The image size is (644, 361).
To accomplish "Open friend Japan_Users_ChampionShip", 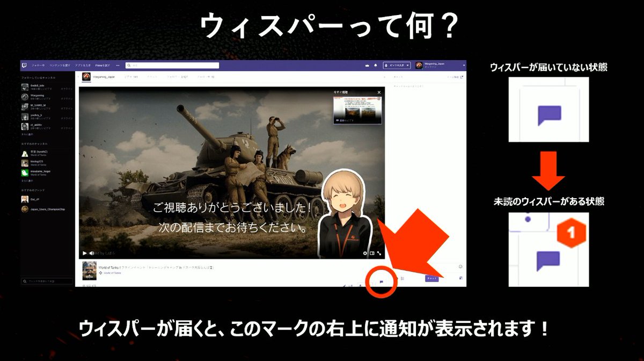I will (47, 210).
